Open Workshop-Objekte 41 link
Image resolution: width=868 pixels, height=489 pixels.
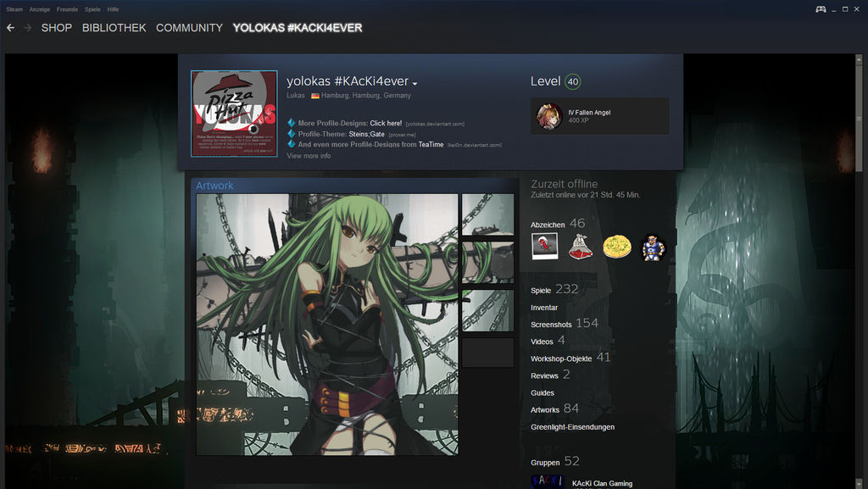[570, 358]
